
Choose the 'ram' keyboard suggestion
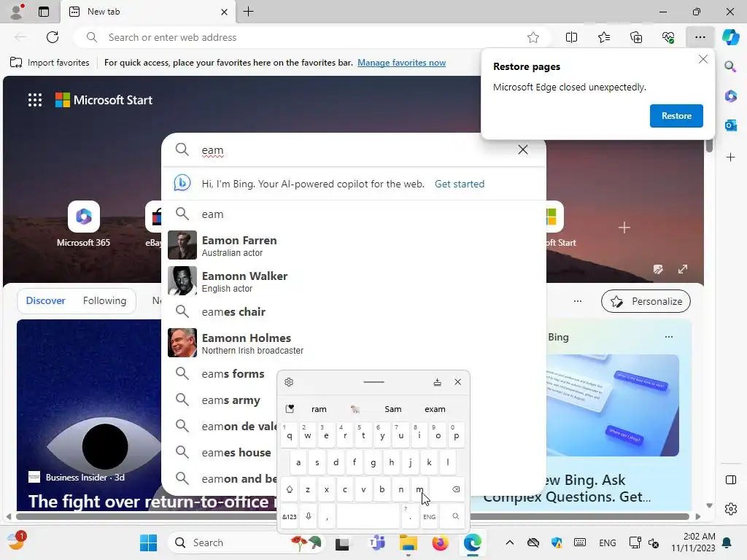coord(319,409)
